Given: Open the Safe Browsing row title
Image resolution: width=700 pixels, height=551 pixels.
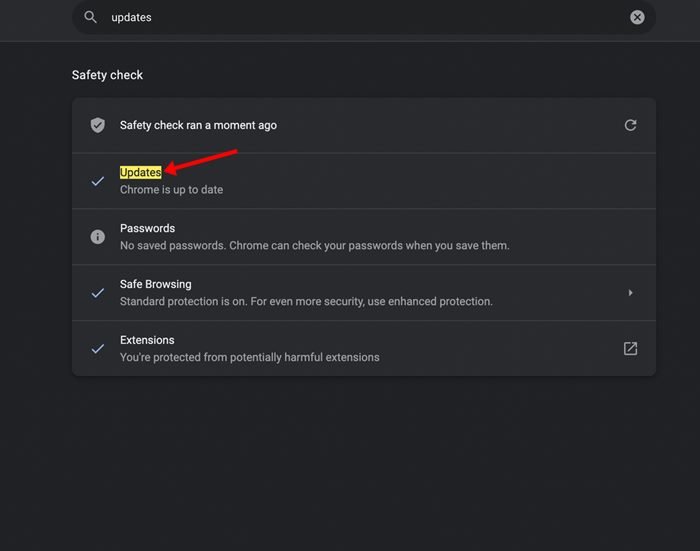Looking at the screenshot, I should 155,285.
